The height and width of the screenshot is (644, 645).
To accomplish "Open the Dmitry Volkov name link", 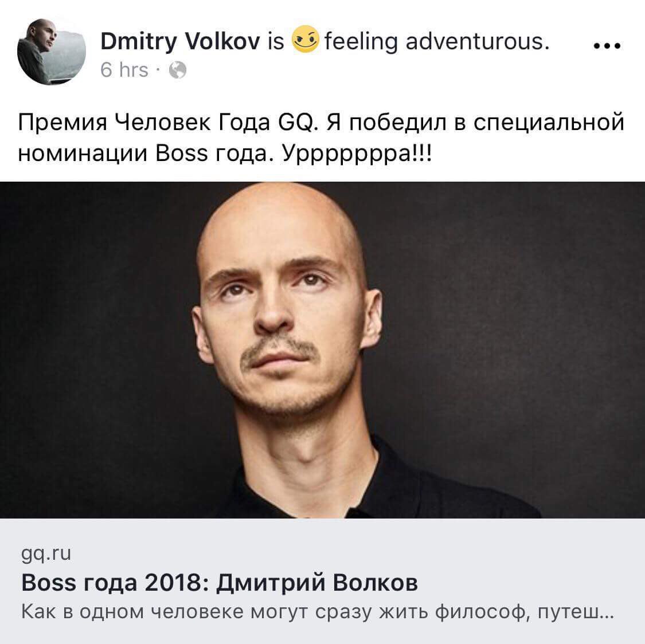I will (x=180, y=41).
